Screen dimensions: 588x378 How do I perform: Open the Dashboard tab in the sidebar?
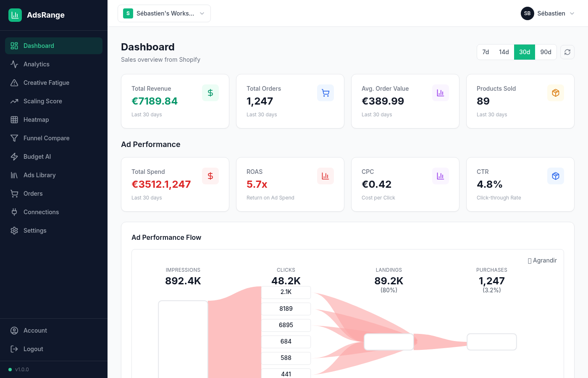tap(39, 45)
